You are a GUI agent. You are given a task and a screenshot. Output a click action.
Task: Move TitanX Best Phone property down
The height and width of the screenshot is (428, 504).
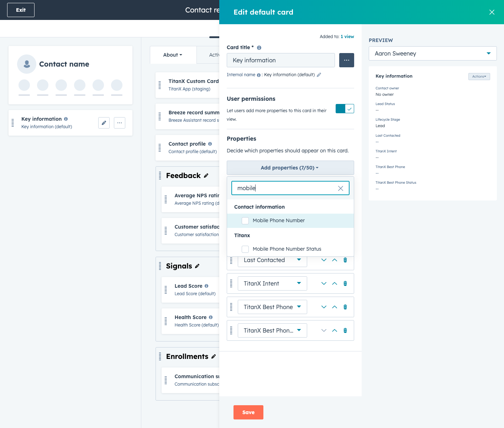[324, 307]
